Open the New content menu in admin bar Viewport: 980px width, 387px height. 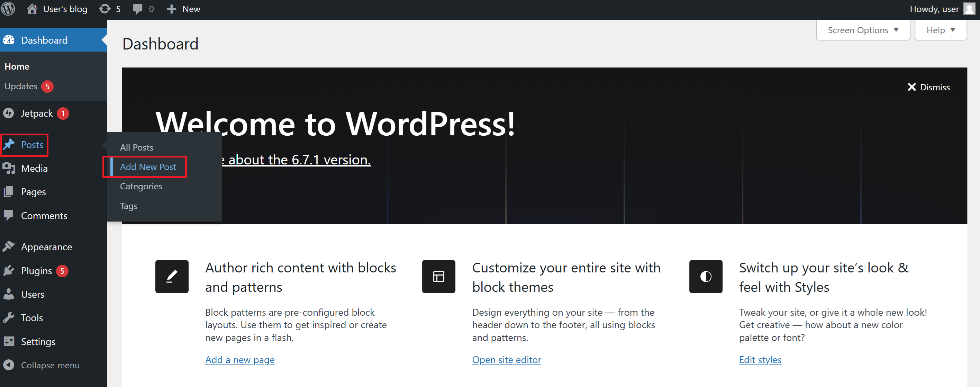point(183,9)
